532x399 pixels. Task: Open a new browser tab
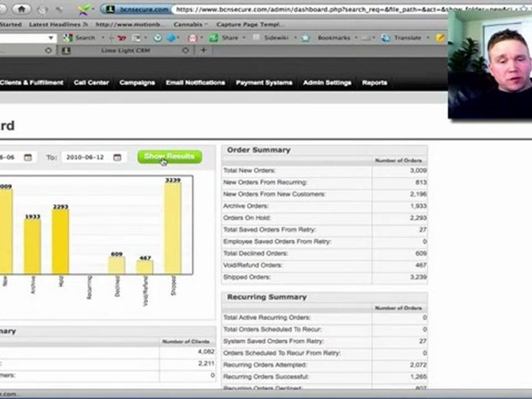(203, 50)
